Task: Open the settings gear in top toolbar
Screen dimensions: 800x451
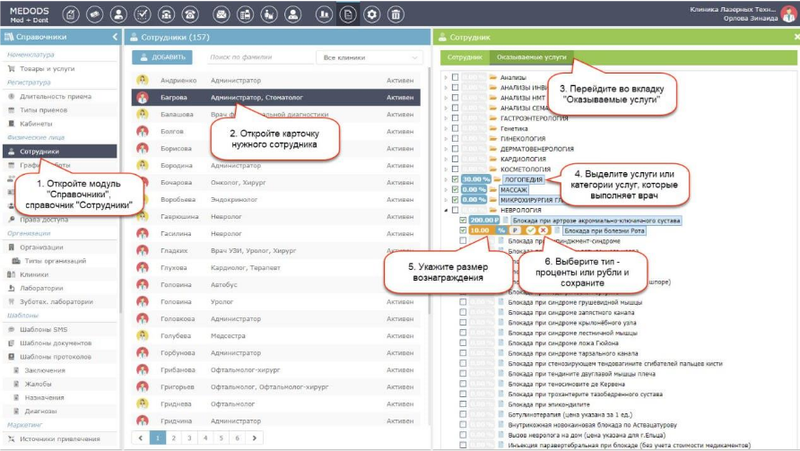Action: tap(372, 15)
